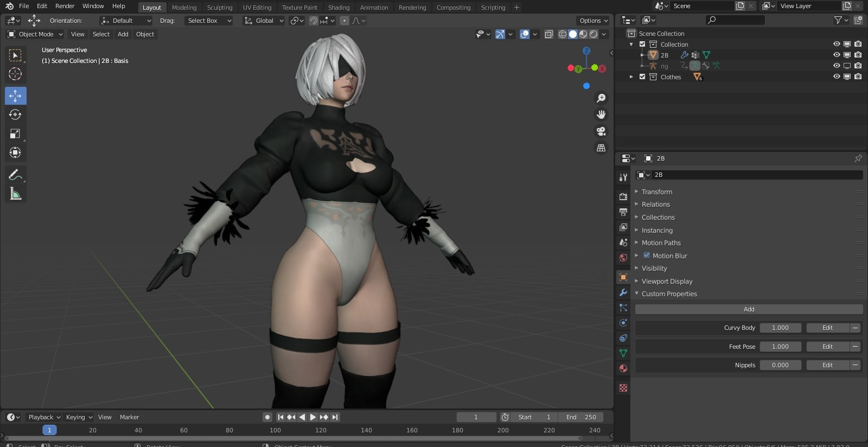
Task: Open the Render properties tab
Action: [x=623, y=196]
